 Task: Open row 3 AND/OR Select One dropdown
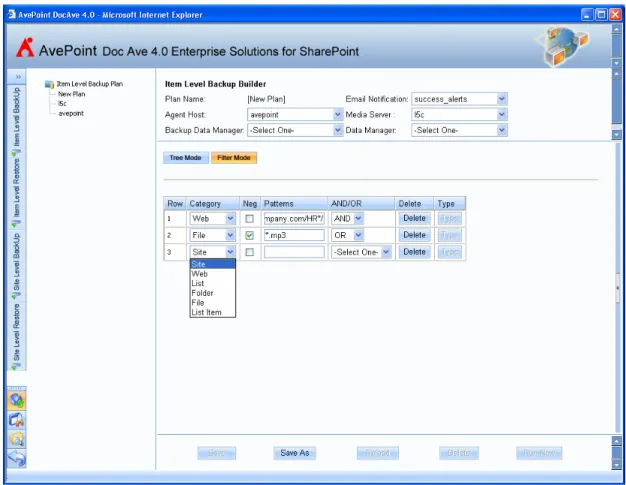point(361,252)
